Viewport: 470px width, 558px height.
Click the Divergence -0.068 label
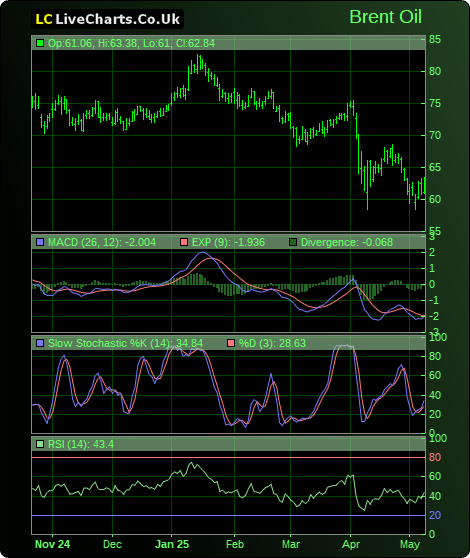click(x=347, y=242)
